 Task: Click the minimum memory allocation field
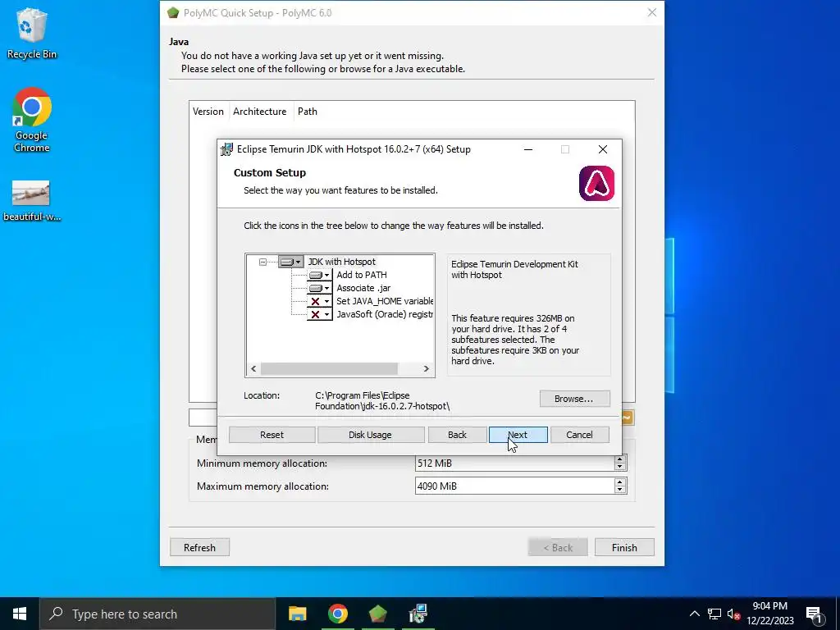514,463
